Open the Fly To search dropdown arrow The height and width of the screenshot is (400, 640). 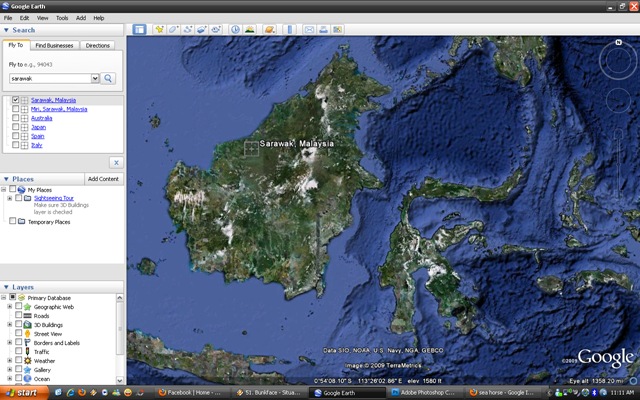coord(95,78)
